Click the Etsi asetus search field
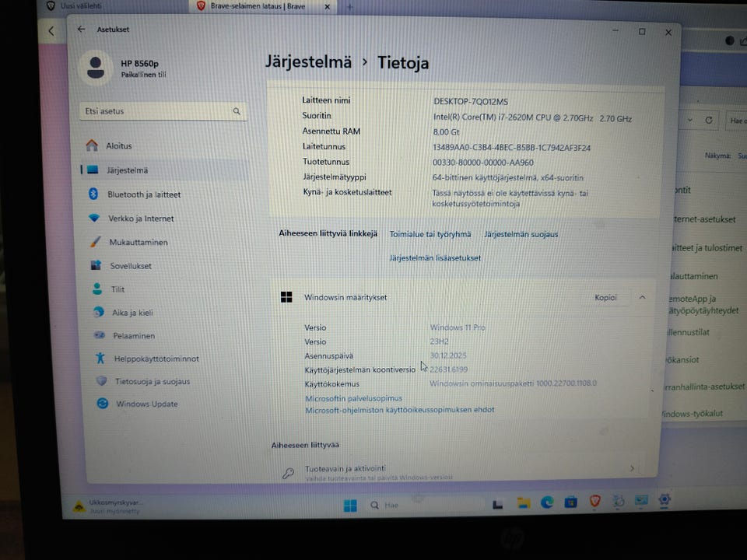 163,111
